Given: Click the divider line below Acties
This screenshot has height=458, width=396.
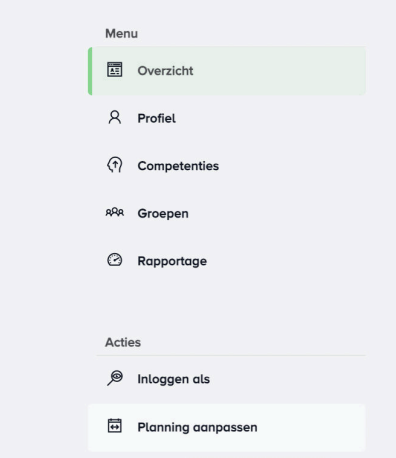Looking at the screenshot, I should [x=231, y=355].
